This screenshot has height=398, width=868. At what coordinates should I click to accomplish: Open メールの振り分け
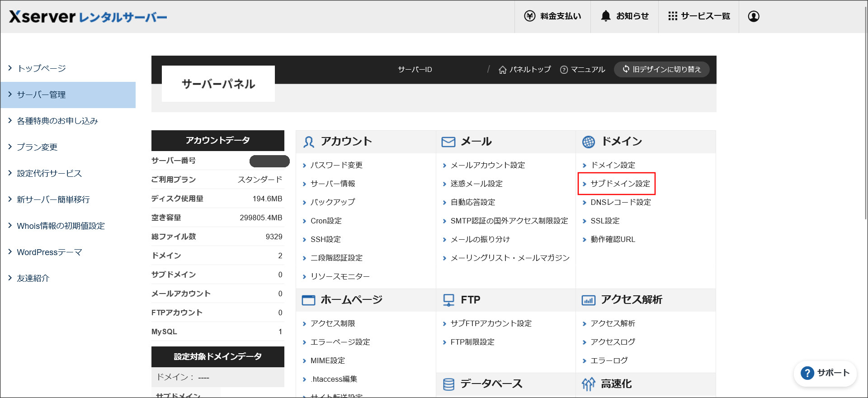pyautogui.click(x=480, y=239)
